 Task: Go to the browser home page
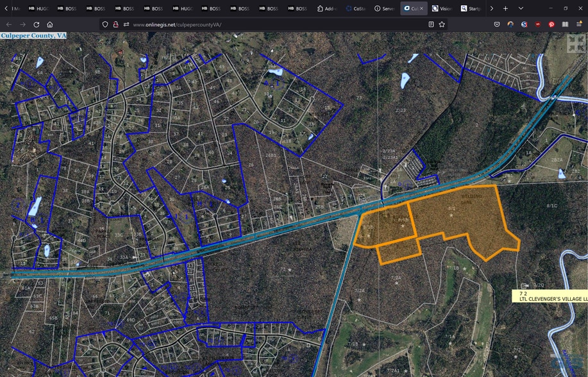click(50, 24)
